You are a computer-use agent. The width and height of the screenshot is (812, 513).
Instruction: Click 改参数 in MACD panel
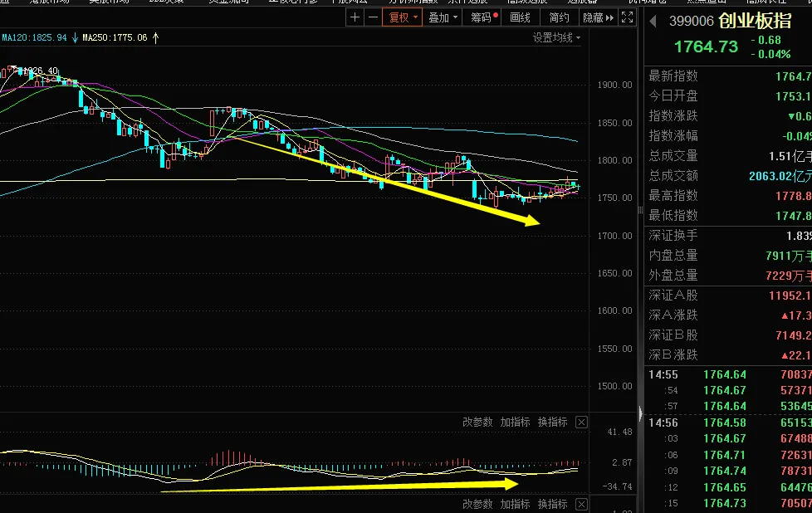pos(477,423)
